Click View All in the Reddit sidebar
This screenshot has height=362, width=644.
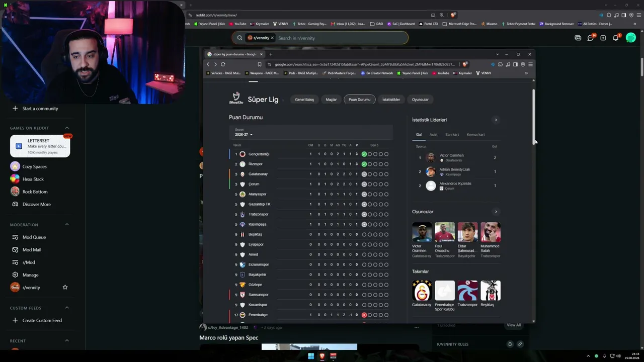tap(514, 325)
